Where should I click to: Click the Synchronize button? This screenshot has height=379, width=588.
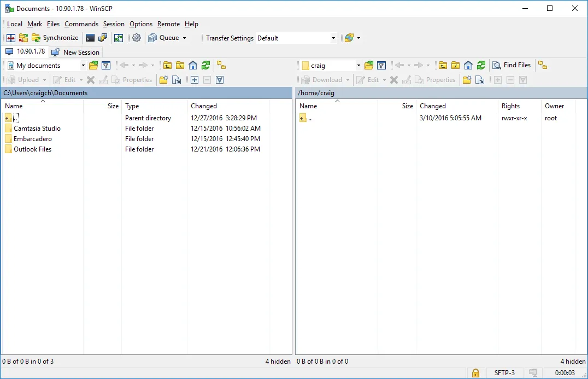pyautogui.click(x=55, y=38)
